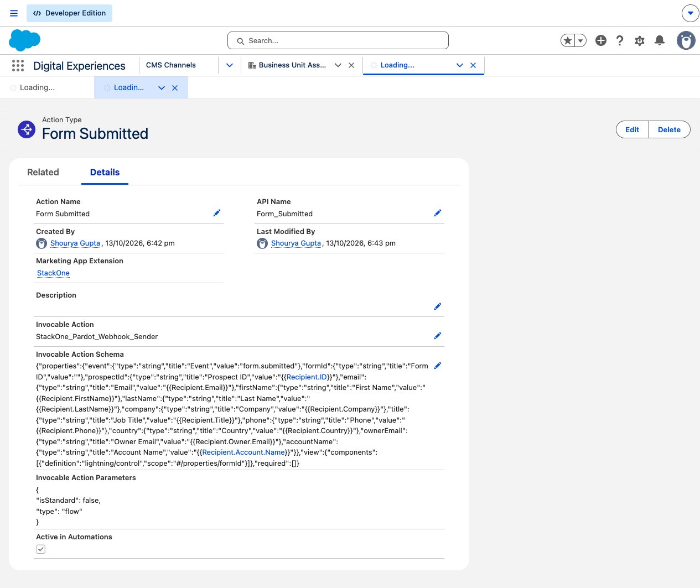Open the user profile avatar
This screenshot has width=700, height=588.
(x=686, y=40)
